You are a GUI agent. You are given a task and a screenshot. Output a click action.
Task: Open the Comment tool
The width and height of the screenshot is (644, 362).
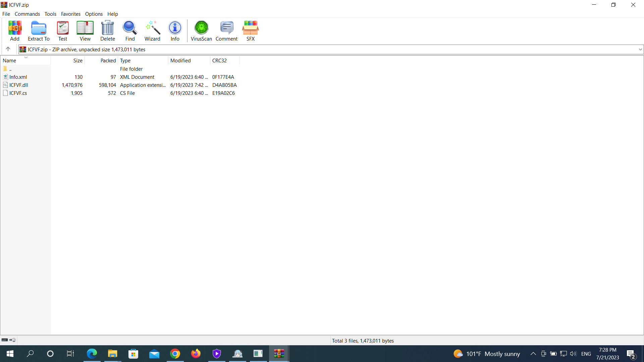point(226,31)
